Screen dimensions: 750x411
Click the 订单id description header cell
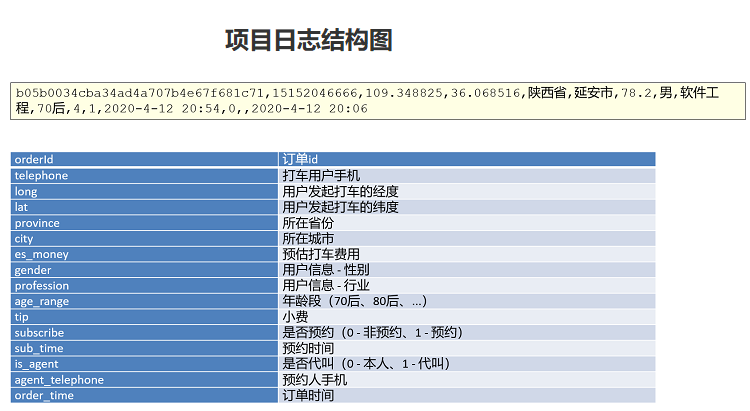466,159
